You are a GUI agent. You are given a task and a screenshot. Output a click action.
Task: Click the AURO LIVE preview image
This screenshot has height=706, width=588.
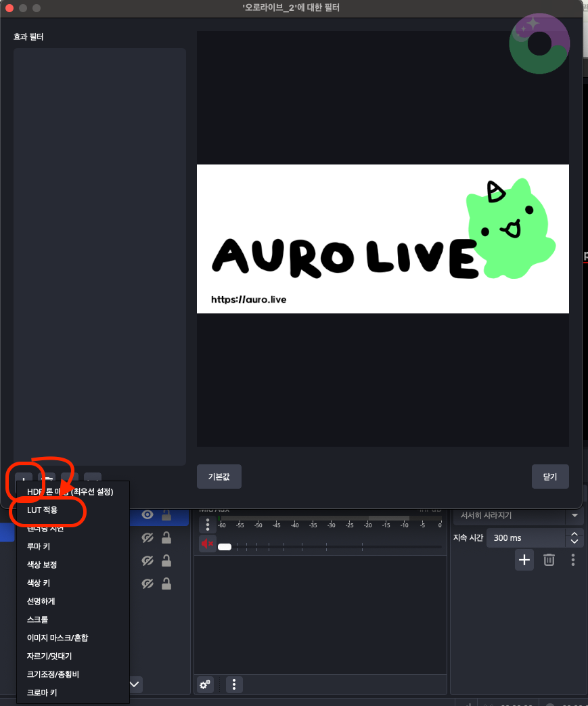383,239
